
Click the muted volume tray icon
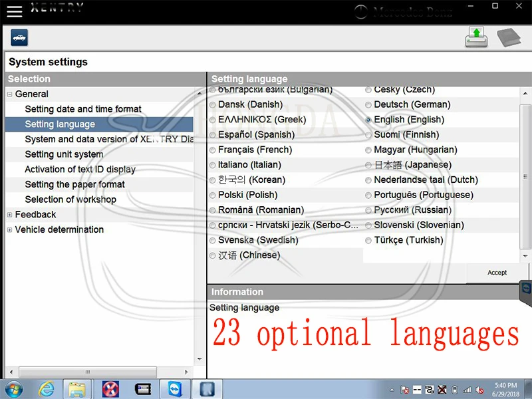479,390
